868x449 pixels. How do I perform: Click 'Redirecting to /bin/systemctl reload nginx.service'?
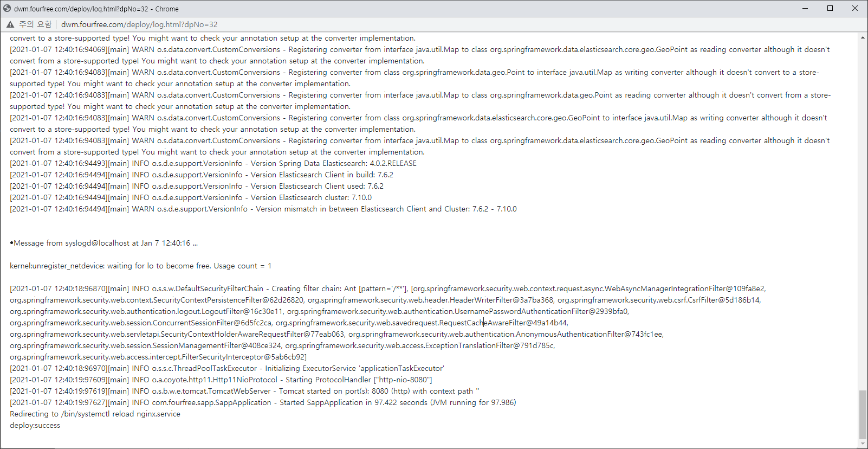(x=95, y=414)
